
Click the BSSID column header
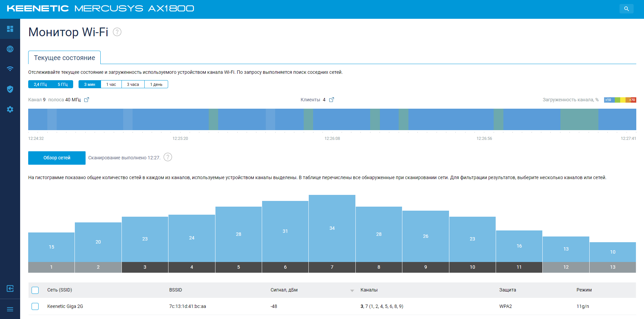point(176,290)
